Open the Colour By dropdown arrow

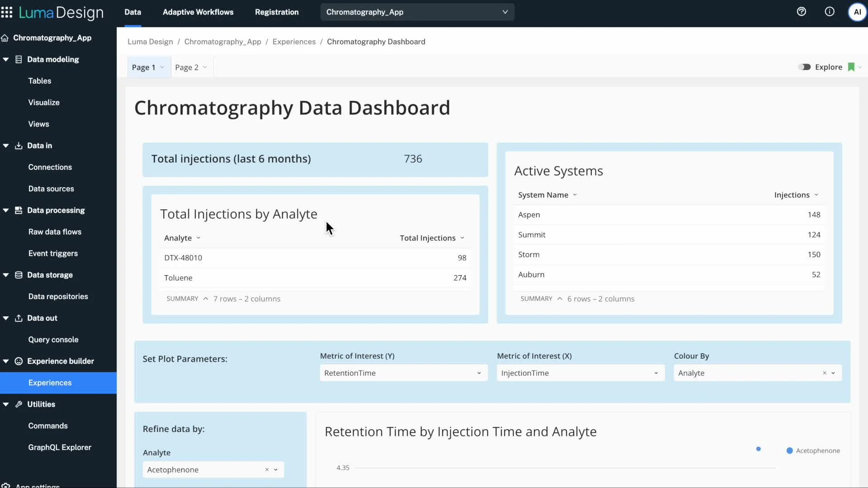[x=833, y=373]
